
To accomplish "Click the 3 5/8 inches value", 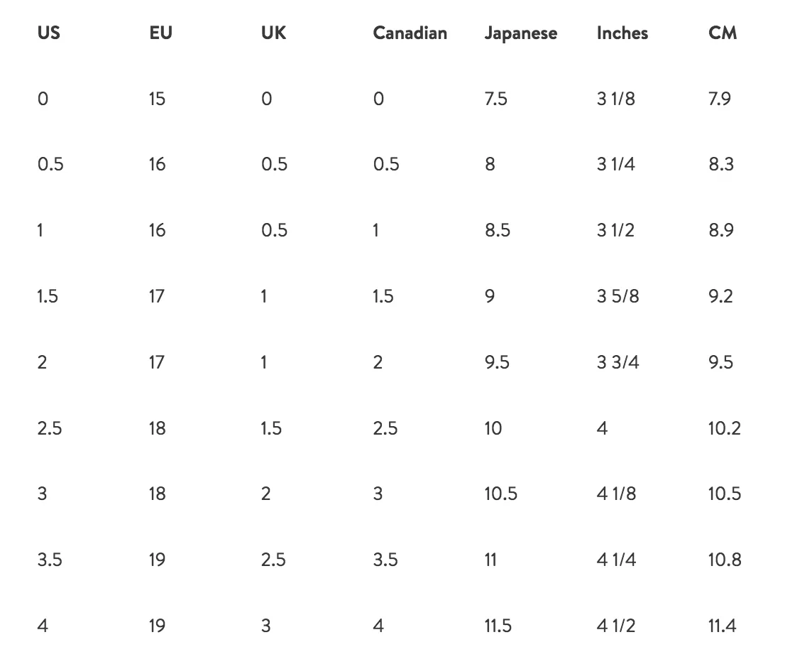I will coord(618,296).
